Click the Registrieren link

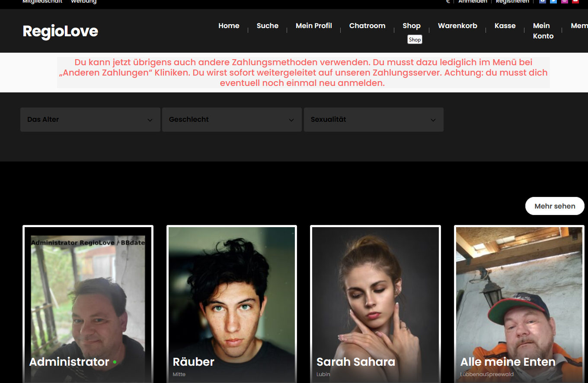512,2
